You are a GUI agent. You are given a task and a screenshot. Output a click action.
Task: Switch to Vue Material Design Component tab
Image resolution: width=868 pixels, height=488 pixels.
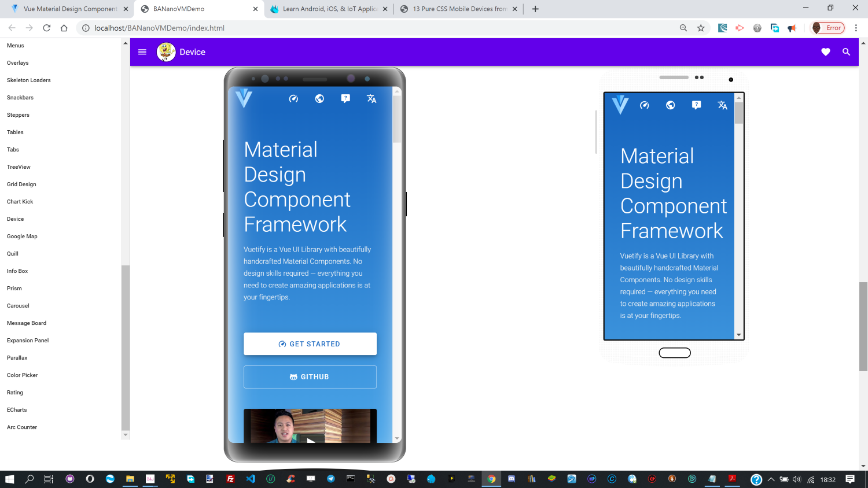pos(71,9)
